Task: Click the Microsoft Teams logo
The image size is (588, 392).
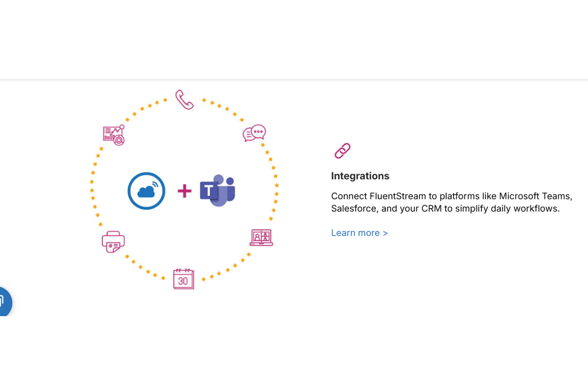Action: (x=218, y=191)
